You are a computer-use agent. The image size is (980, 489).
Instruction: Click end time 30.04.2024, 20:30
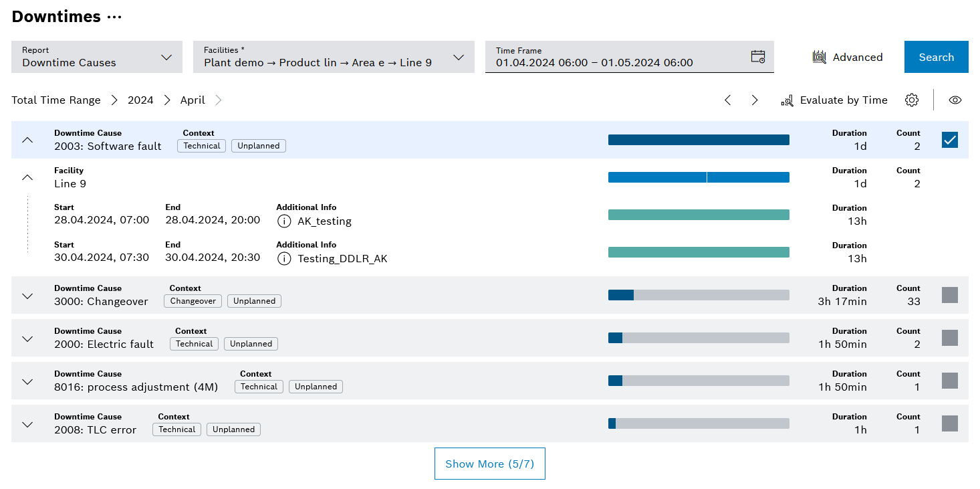click(213, 258)
